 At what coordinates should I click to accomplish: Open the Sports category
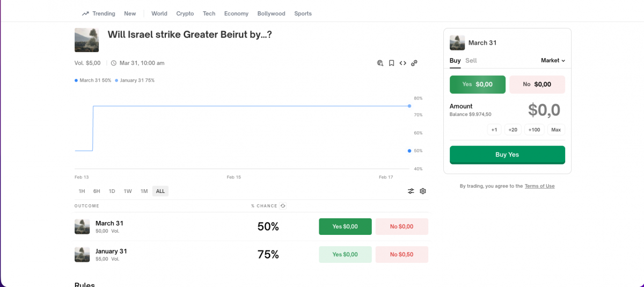pyautogui.click(x=303, y=13)
